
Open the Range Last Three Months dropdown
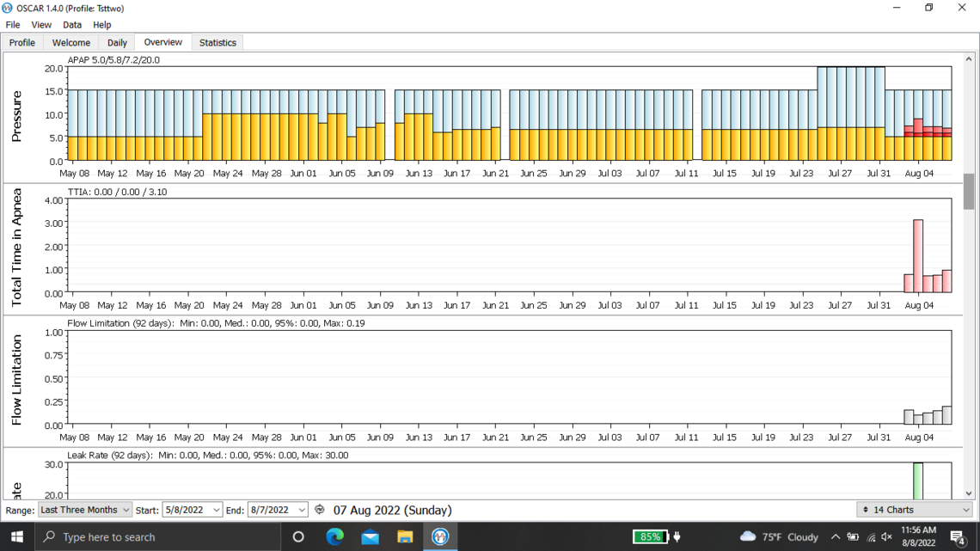(84, 510)
